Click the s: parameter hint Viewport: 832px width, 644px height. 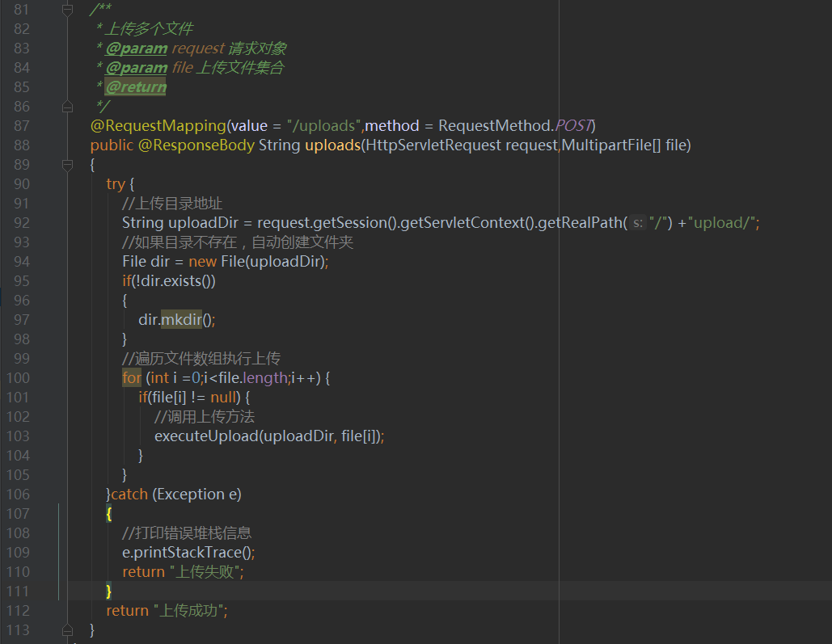pos(638,223)
